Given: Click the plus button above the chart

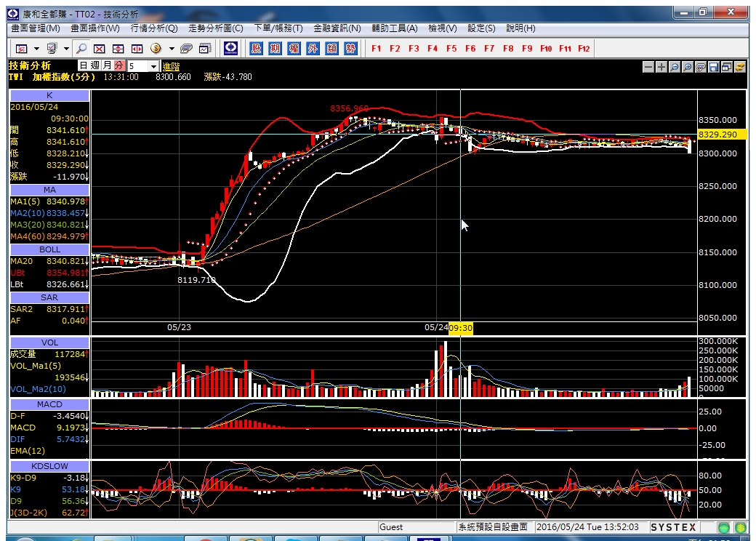Looking at the screenshot, I should 661,67.
